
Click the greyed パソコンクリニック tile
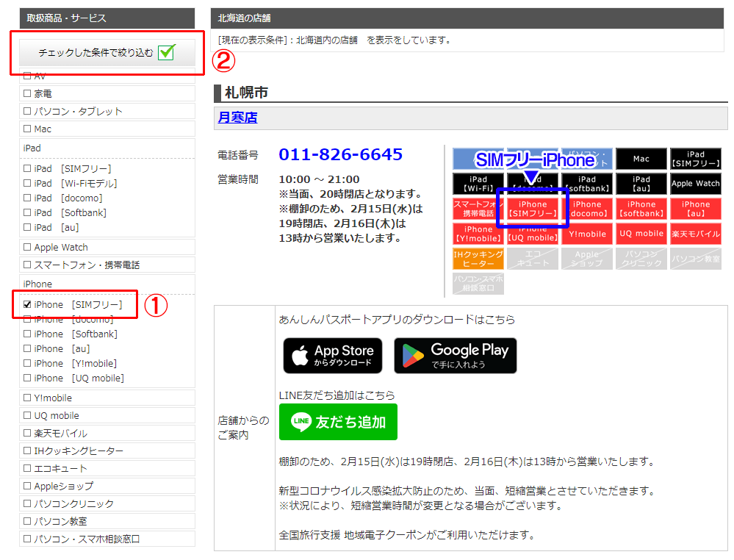click(x=641, y=259)
